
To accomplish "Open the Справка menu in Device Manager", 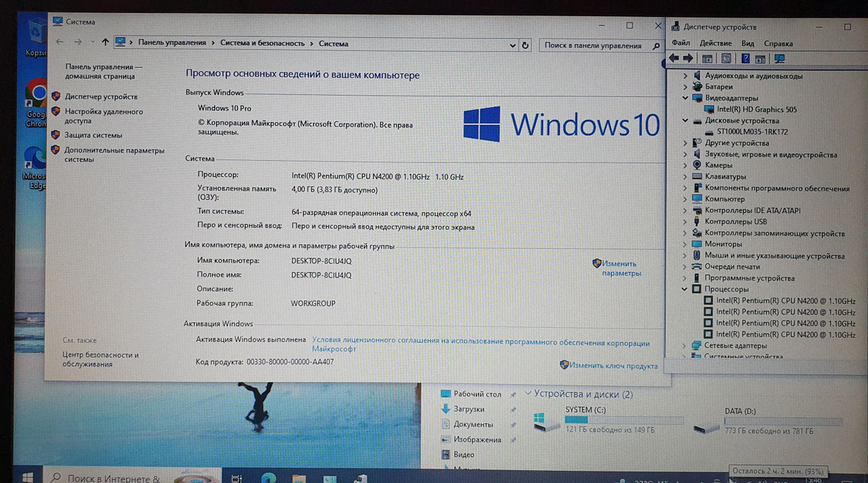I will tap(778, 43).
